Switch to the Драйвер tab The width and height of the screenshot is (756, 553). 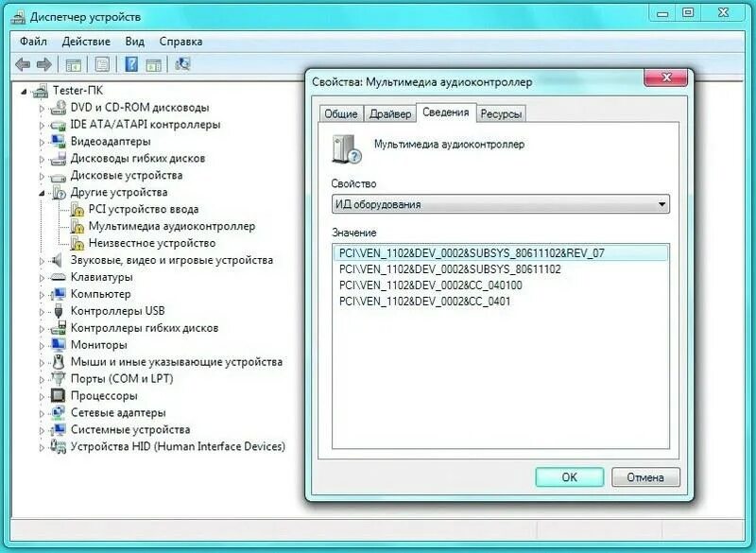click(390, 114)
